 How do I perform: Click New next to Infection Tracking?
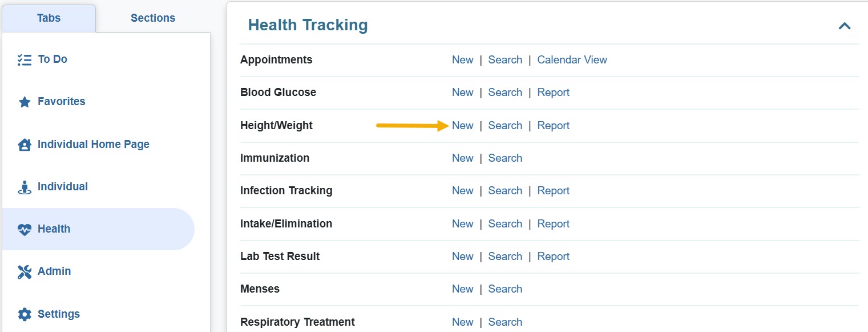[463, 190]
